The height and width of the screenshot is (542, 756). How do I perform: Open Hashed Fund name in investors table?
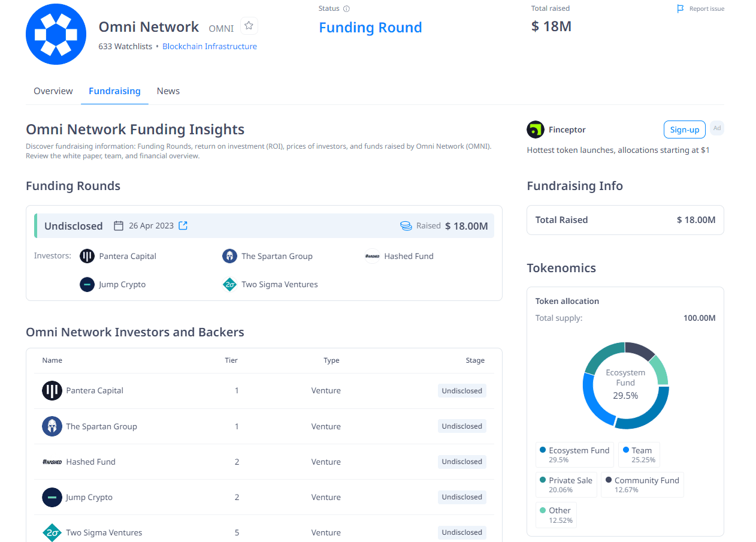click(x=91, y=462)
